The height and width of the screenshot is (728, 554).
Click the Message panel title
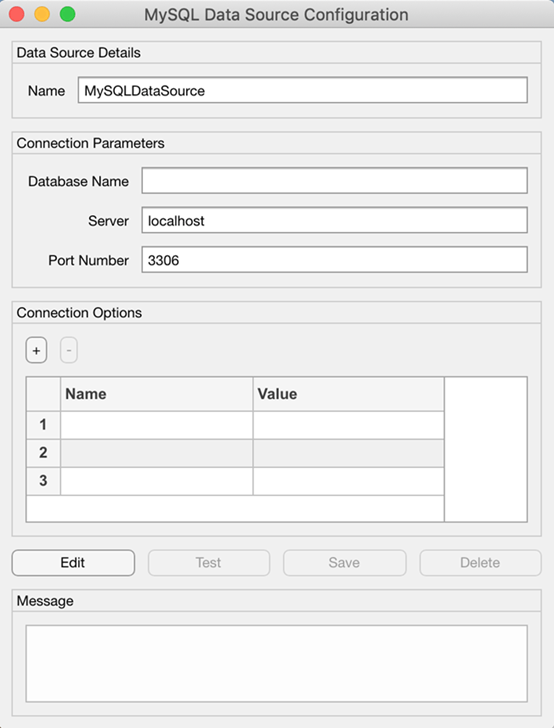tap(45, 601)
